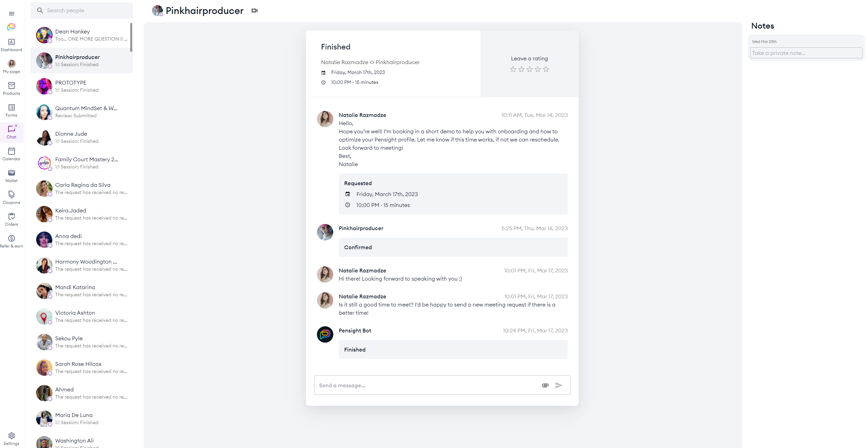The image size is (868, 448).
Task: Give a one-star rating
Action: (513, 70)
